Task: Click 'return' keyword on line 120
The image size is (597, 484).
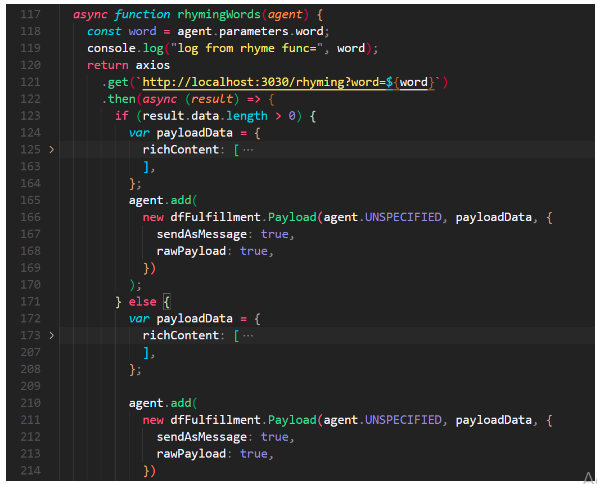Action: tap(108, 65)
